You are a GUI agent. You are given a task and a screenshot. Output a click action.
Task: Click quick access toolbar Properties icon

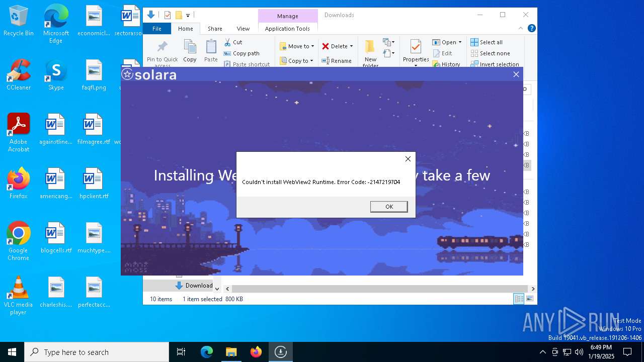168,15
